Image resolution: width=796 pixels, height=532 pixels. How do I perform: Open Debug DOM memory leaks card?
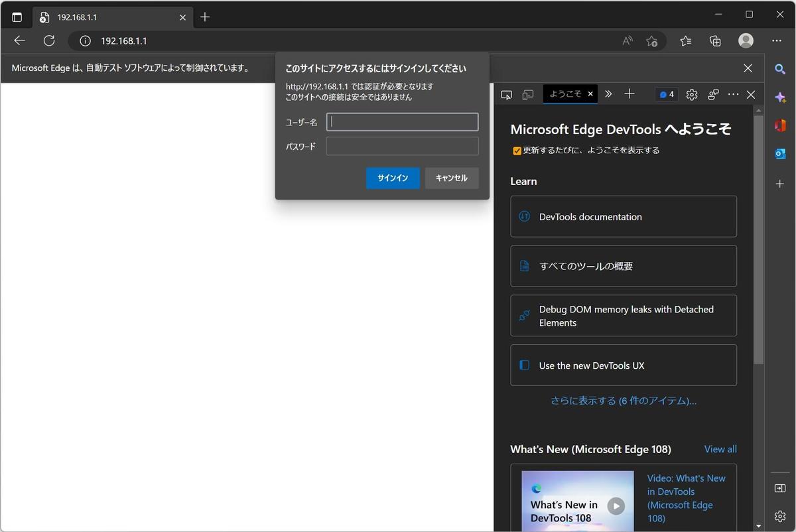[x=624, y=316]
